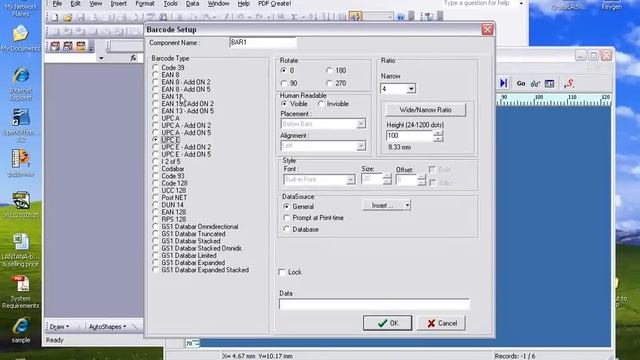Viewport: 640px width, 360px height.
Task: Open the Font dropdown
Action: tap(350, 180)
